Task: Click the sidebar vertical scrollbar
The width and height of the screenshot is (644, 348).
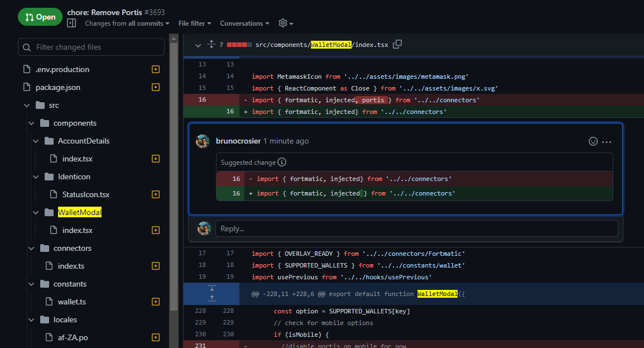Action: tap(174, 177)
